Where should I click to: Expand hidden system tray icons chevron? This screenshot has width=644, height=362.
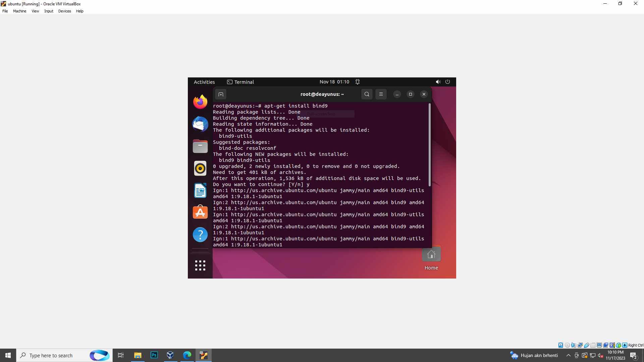569,355
